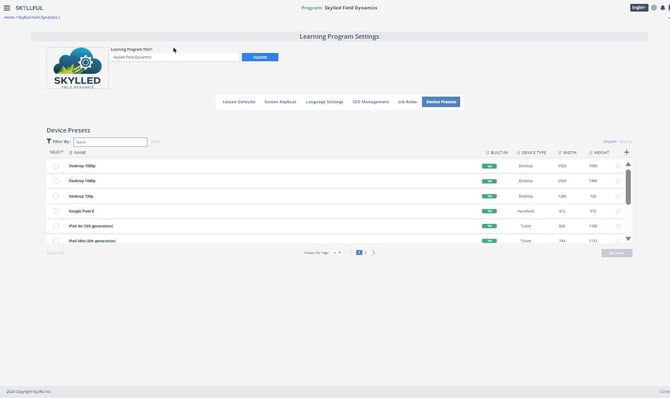Click the Skylled program logo image
Viewport: 670px width, 398px height.
pos(77,68)
